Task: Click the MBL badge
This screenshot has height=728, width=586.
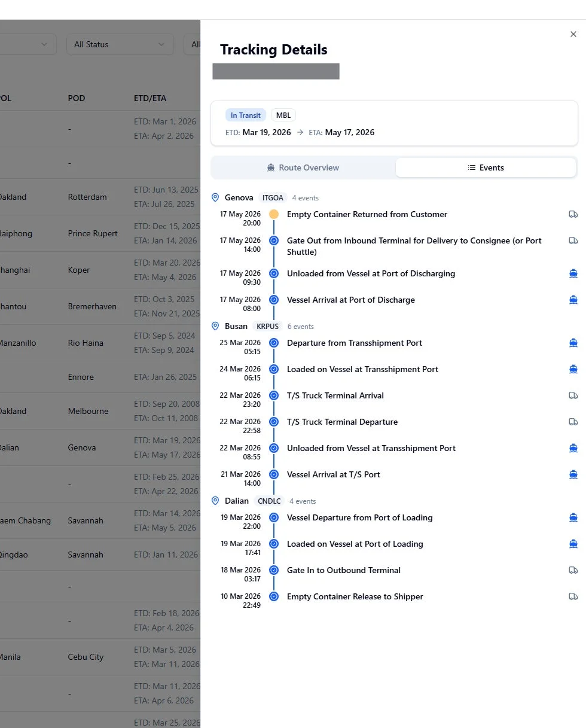Action: (x=283, y=115)
